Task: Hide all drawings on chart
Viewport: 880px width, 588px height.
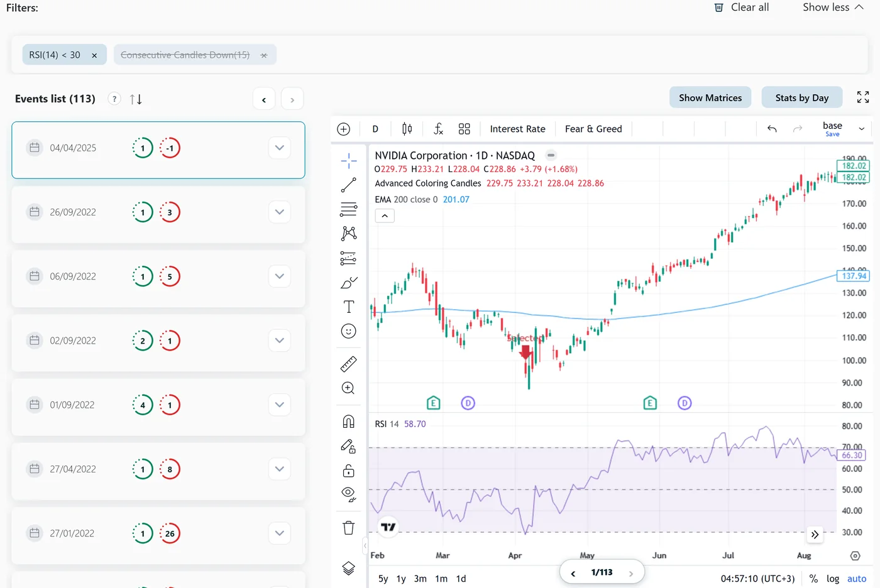Action: 349,494
